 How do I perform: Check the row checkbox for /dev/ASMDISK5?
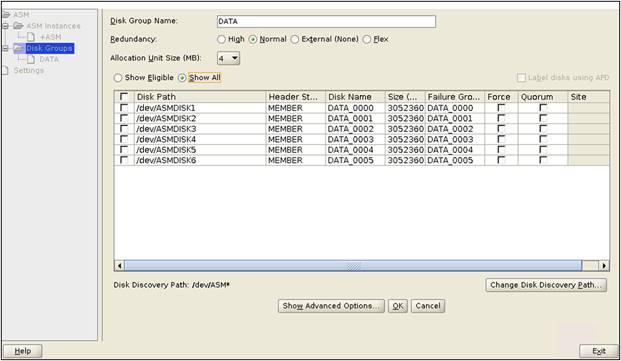point(124,150)
